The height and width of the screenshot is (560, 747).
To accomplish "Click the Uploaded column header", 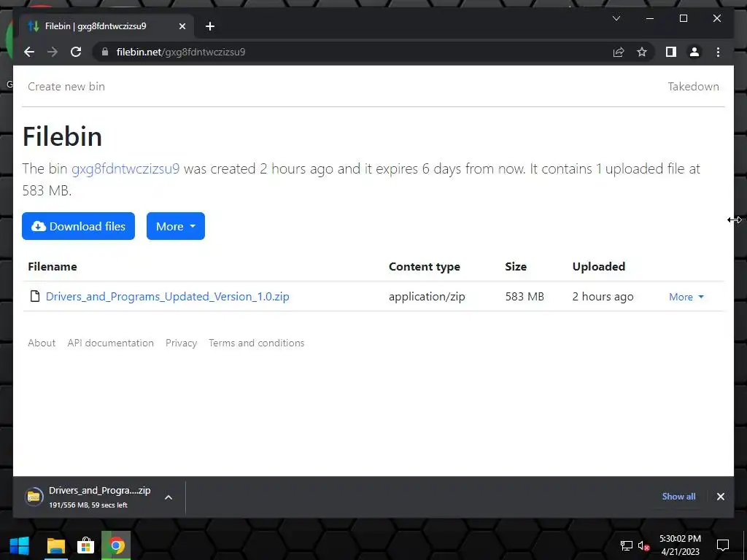I will [599, 267].
